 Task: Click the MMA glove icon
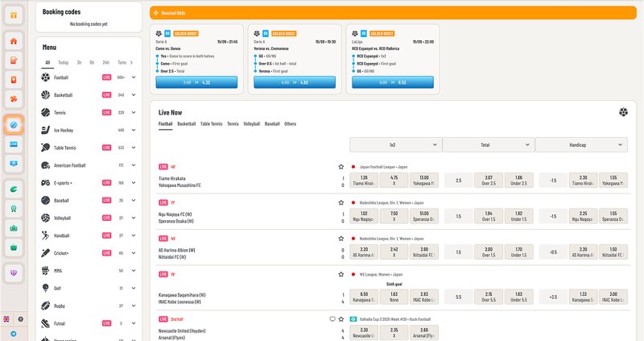coord(46,271)
